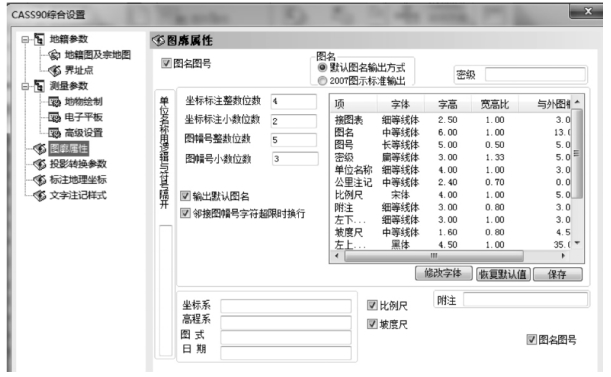
Task: Toggle the 比例尺 checkbox
Action: pyautogui.click(x=372, y=305)
